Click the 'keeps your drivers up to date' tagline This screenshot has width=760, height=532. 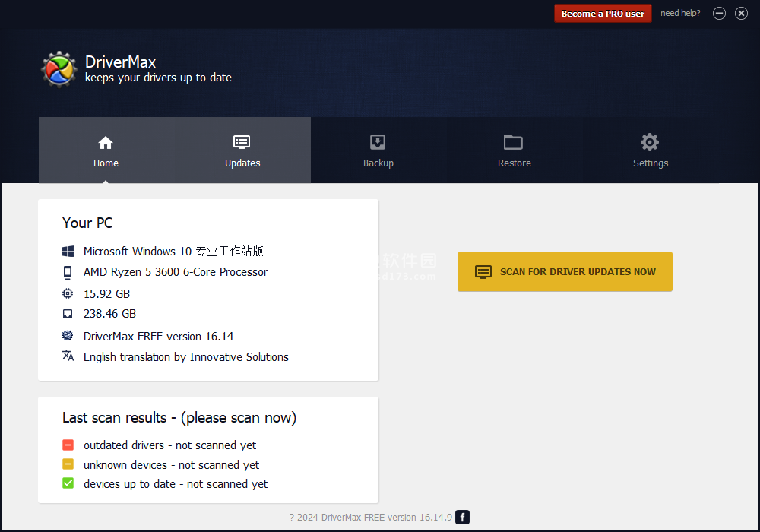click(x=159, y=78)
